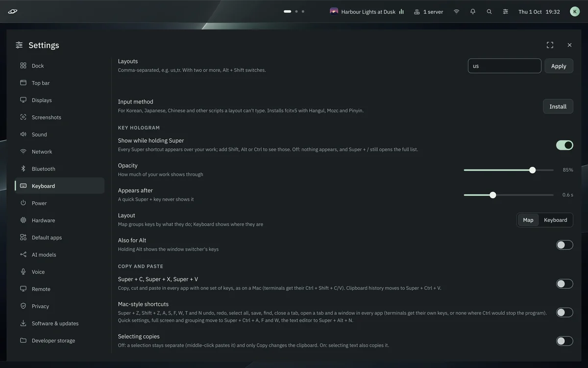Image resolution: width=588 pixels, height=368 pixels.
Task: Click the audio bars icon beside track title
Action: 401,12
